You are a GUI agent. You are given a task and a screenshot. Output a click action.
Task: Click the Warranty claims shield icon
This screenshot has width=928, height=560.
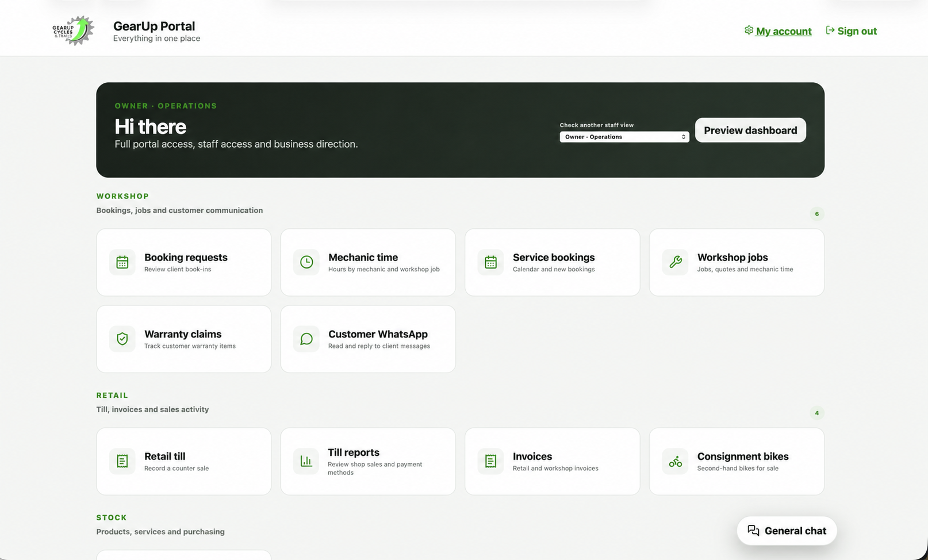(x=122, y=339)
